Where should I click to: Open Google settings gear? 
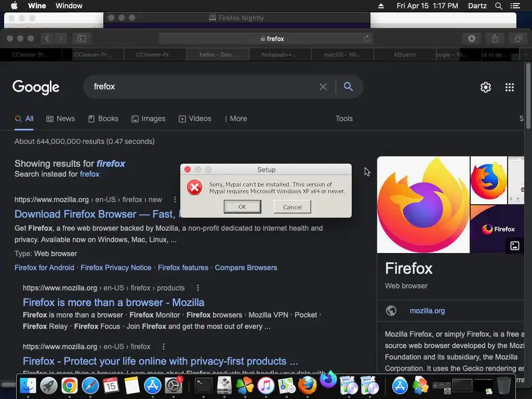pyautogui.click(x=486, y=87)
